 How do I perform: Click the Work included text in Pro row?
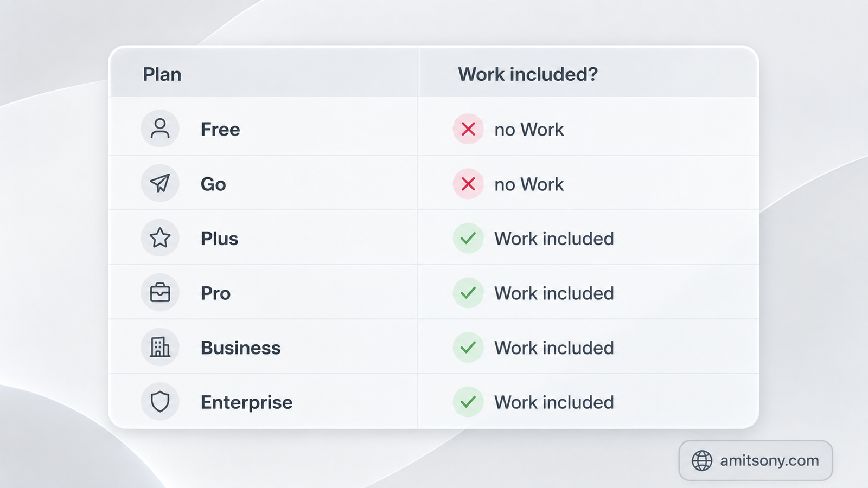coord(554,293)
